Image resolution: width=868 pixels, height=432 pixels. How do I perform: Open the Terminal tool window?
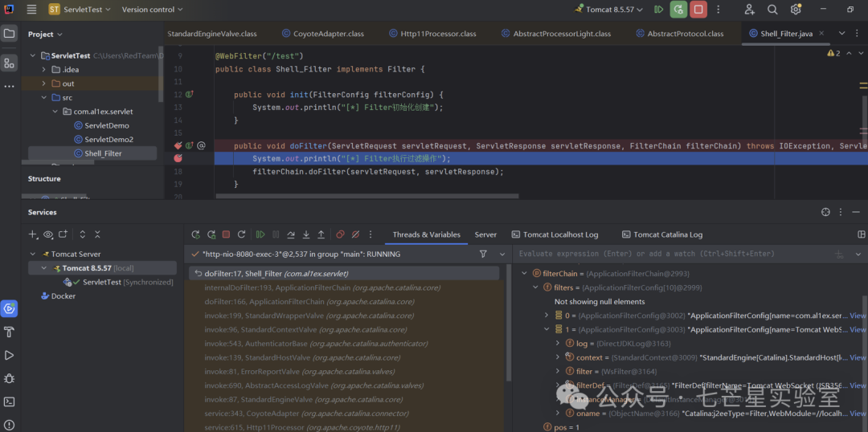[9, 401]
